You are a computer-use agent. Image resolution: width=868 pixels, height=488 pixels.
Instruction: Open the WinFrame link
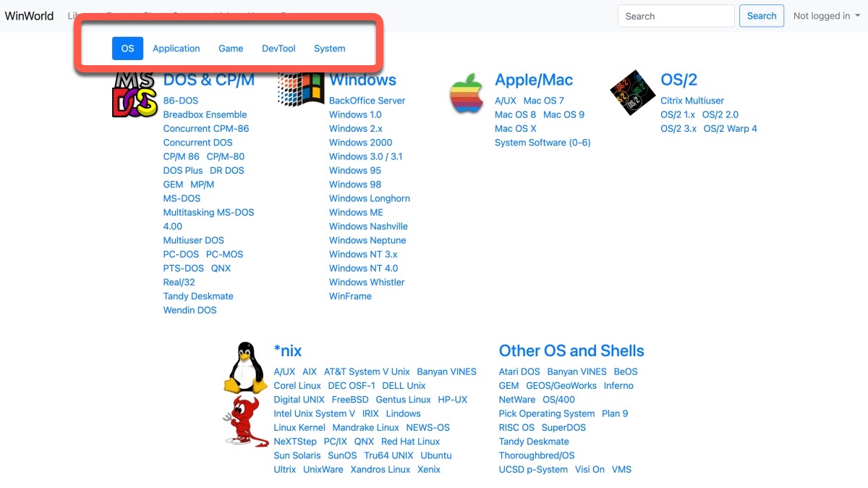tap(350, 296)
